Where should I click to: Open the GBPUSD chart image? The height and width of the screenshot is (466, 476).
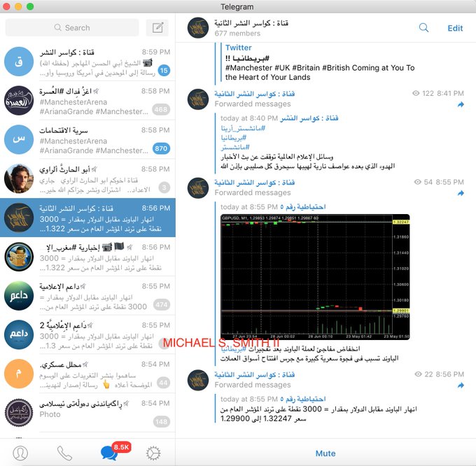[315, 277]
